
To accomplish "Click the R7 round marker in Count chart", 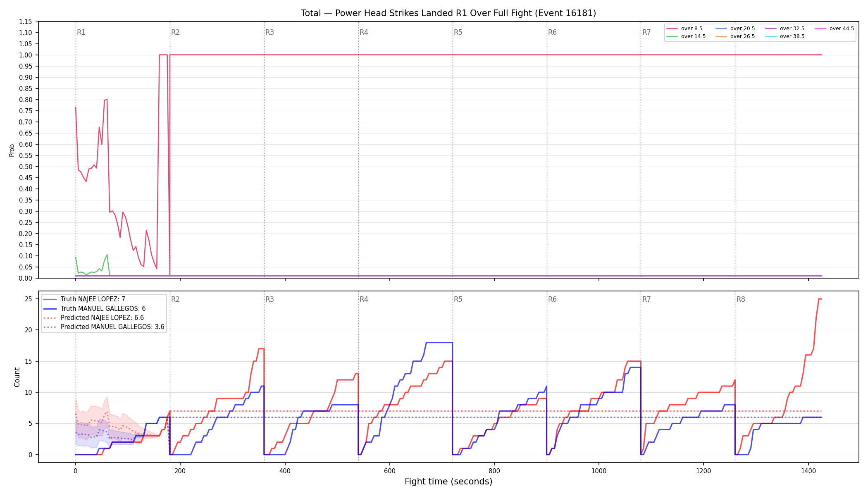I will 646,299.
